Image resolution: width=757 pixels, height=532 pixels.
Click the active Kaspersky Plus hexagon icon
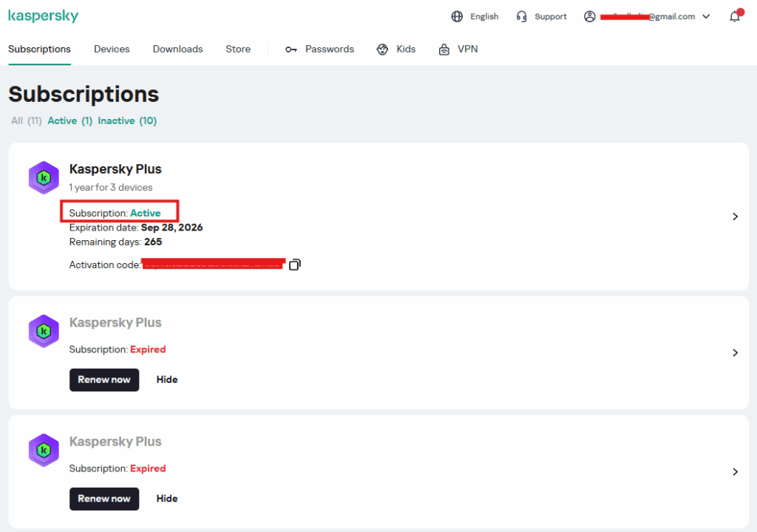coord(44,177)
